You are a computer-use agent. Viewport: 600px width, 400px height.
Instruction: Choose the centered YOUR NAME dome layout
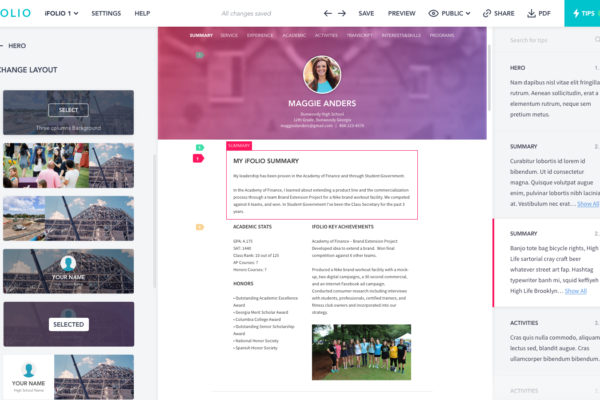coord(68,271)
